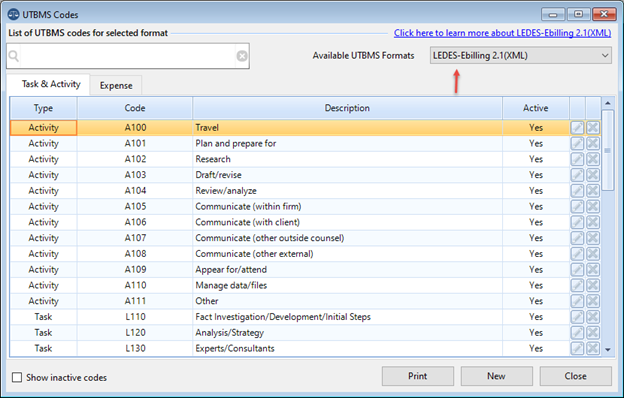The image size is (624, 398).
Task: Click the magnifier search icon
Action: click(x=14, y=56)
